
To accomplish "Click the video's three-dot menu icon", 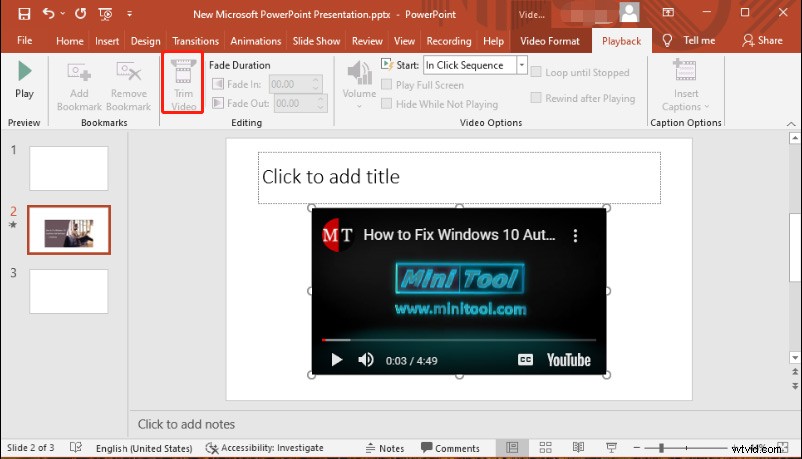I will (x=575, y=235).
